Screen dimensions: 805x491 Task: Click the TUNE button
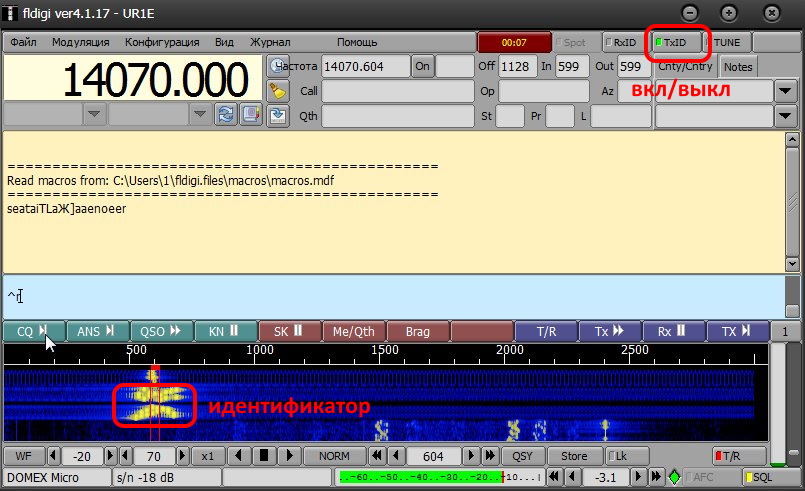coord(727,43)
